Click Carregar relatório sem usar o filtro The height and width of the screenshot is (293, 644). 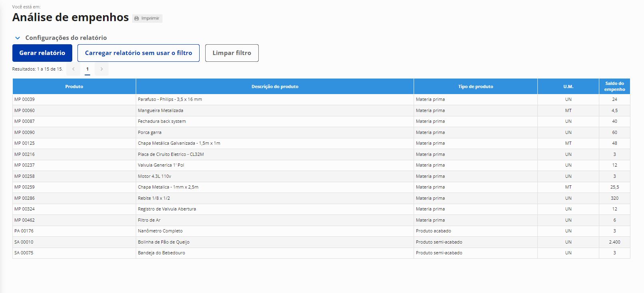coord(139,53)
